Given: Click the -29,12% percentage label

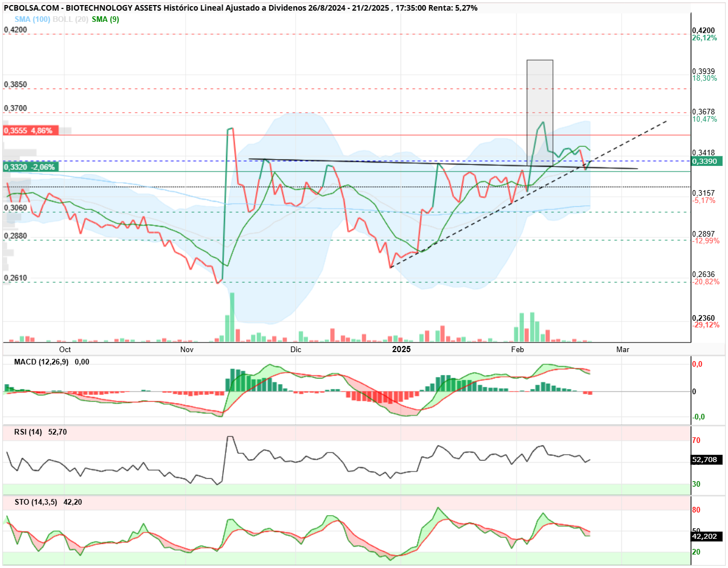Looking at the screenshot, I should pos(706,325).
